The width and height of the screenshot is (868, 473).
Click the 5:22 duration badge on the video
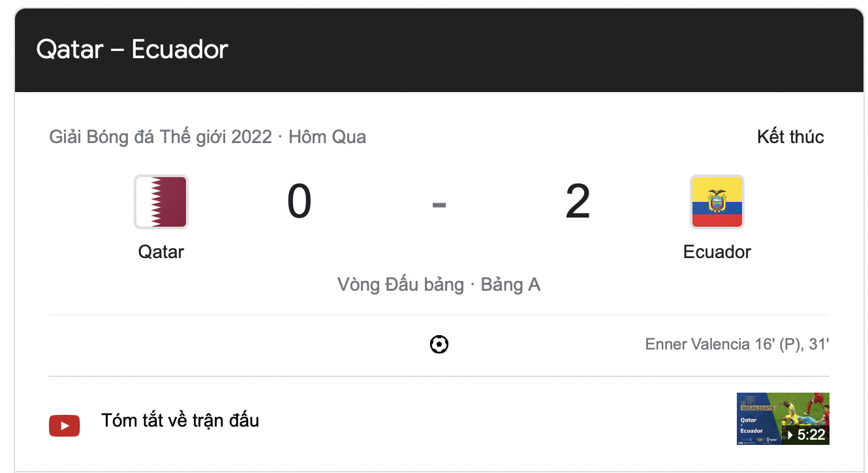806,434
